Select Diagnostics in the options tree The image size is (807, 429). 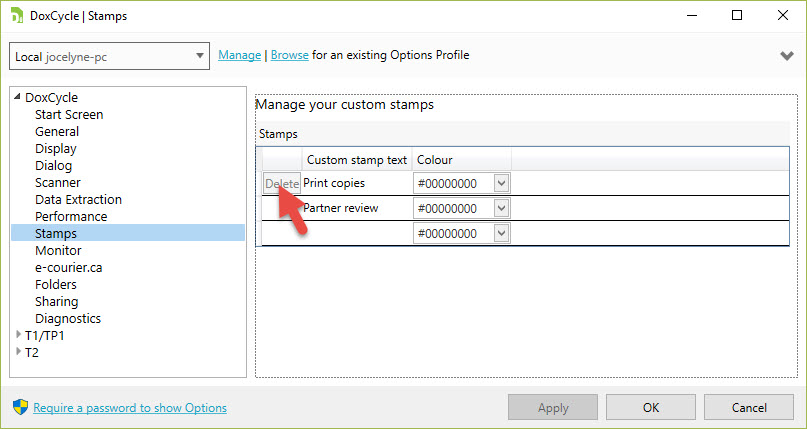click(x=68, y=318)
